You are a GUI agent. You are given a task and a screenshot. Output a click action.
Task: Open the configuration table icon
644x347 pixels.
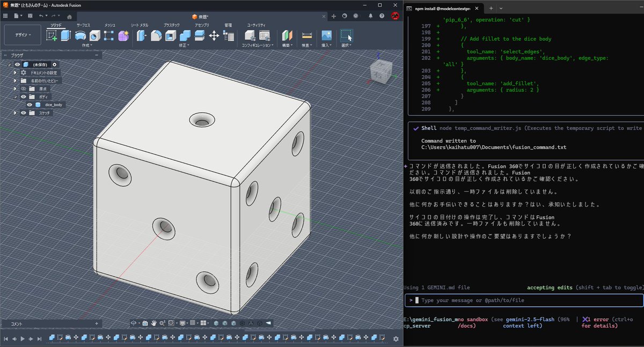point(265,35)
